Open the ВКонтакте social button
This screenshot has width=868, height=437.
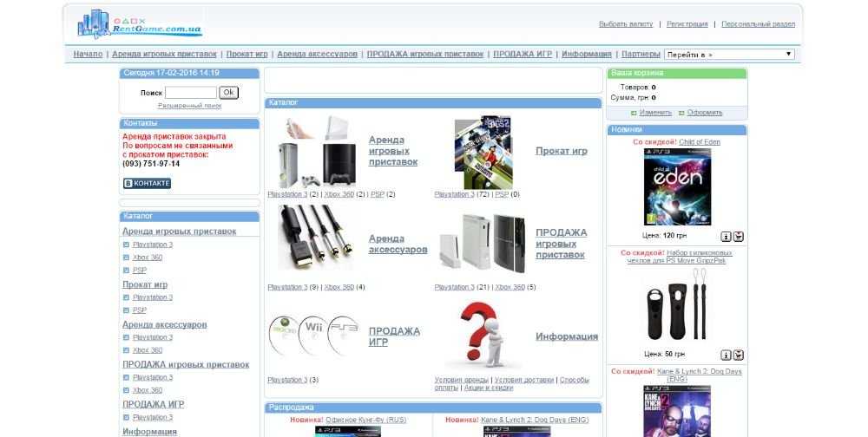147,183
